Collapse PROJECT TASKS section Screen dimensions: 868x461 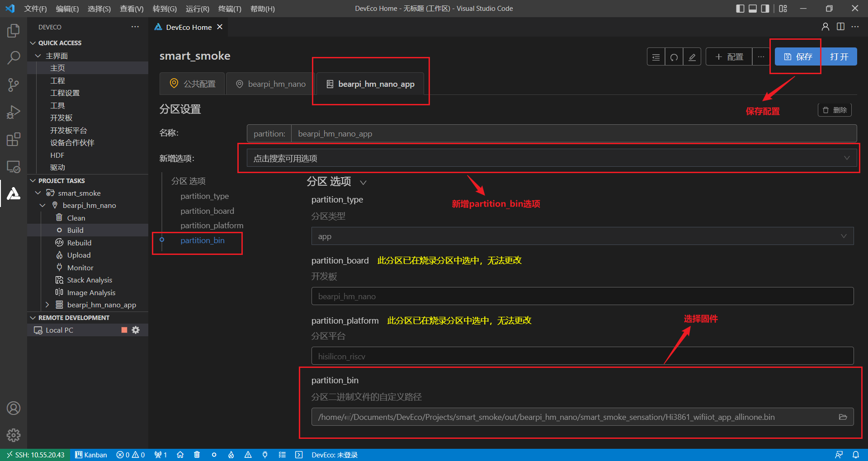point(33,181)
